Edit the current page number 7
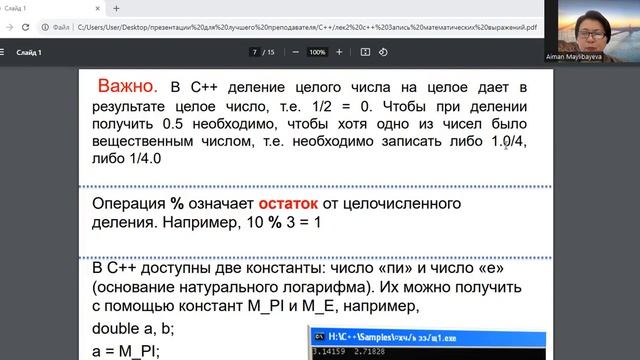The height and width of the screenshot is (360, 640). pyautogui.click(x=254, y=52)
